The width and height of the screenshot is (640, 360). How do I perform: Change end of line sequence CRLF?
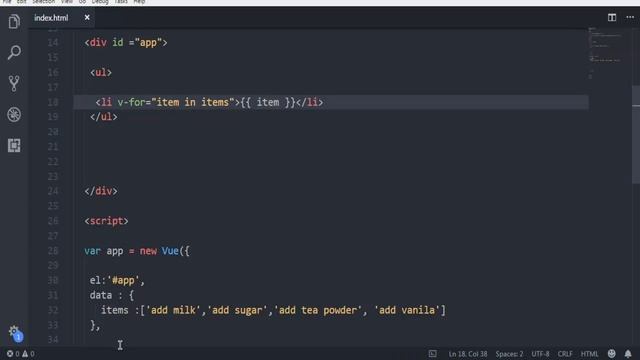tap(565, 354)
